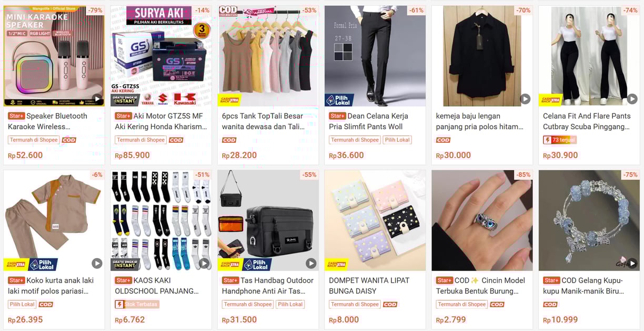Play video on butterfly bead bracelet thumbnail
Viewport: 644px width, 331px height.
[x=632, y=263]
